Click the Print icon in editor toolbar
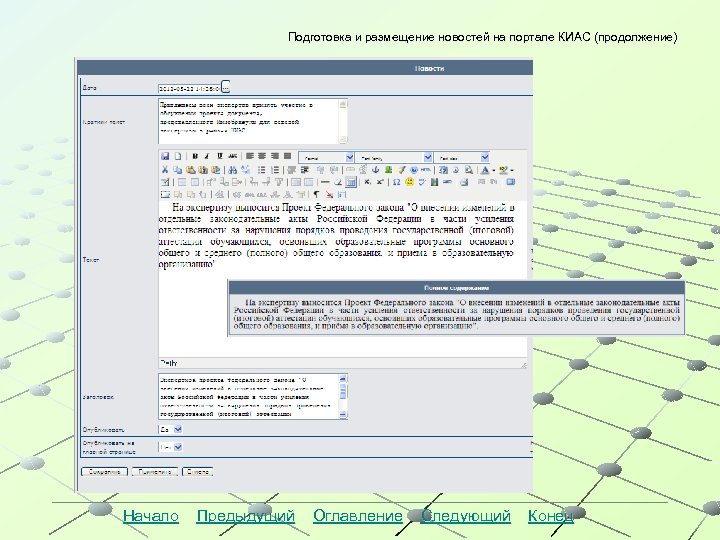Screen dimensions: 720x540 tap(464, 182)
